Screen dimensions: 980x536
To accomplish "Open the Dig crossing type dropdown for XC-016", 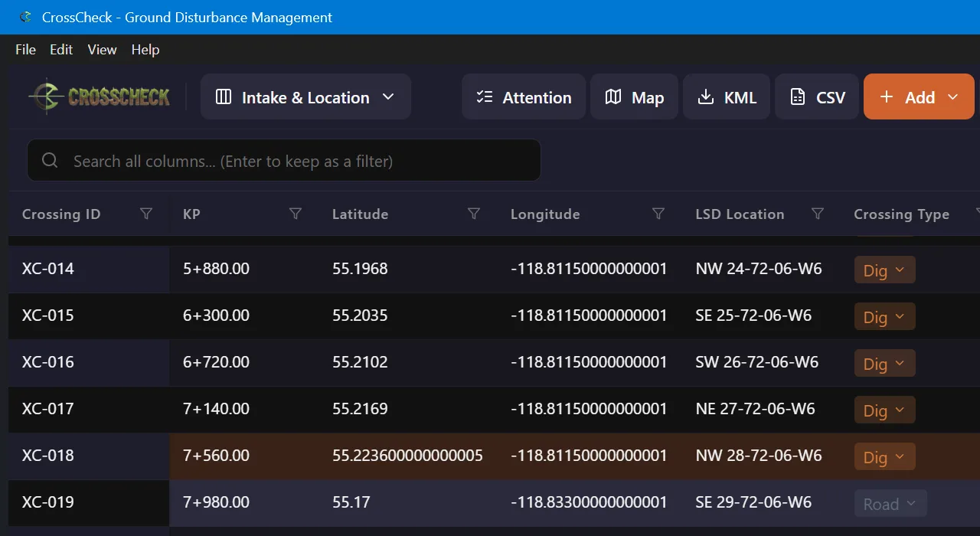I will [884, 363].
